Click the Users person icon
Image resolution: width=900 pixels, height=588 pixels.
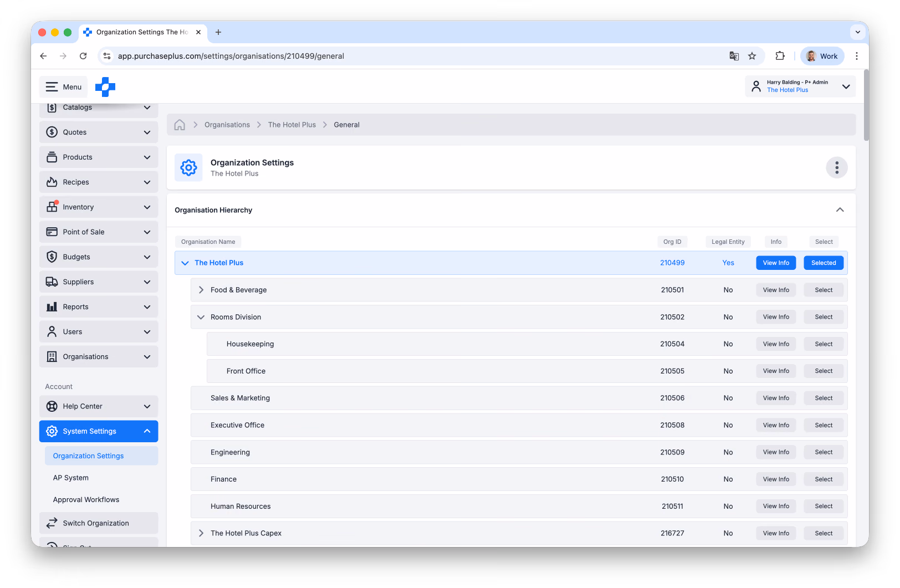[52, 332]
